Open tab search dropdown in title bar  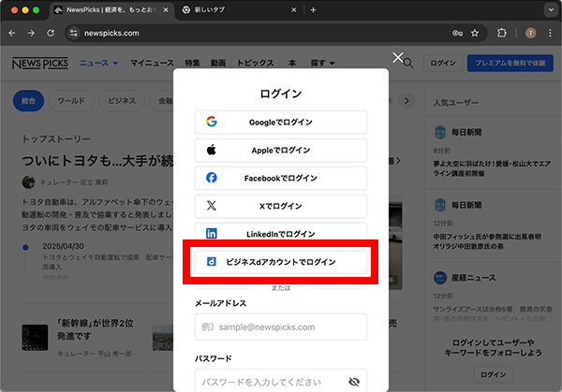(x=551, y=10)
